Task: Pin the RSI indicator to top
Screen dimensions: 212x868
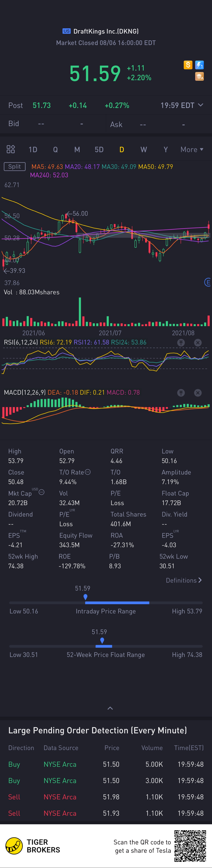Action: point(181,343)
